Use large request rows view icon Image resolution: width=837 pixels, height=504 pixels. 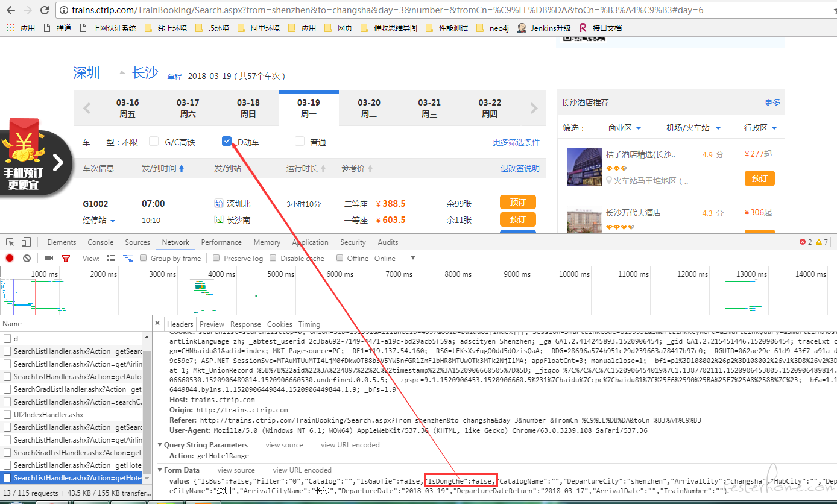[110, 258]
